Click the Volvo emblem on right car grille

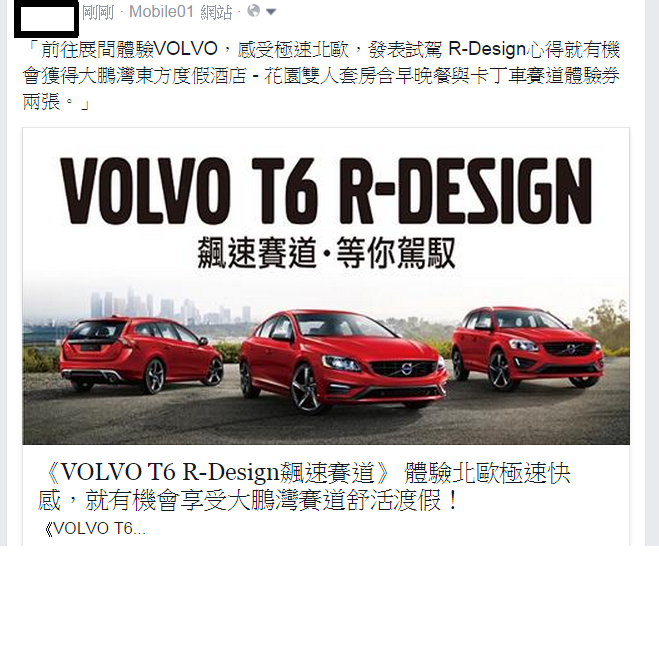coord(570,349)
